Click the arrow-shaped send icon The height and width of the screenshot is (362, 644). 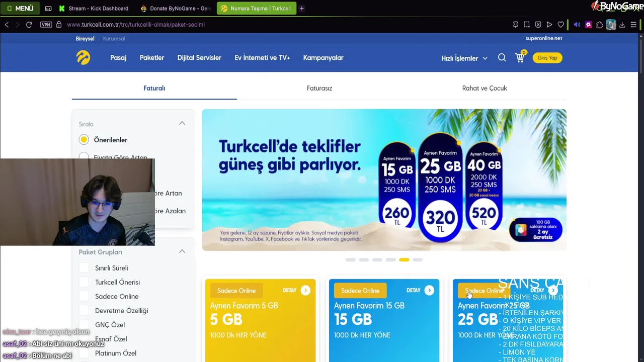click(549, 25)
